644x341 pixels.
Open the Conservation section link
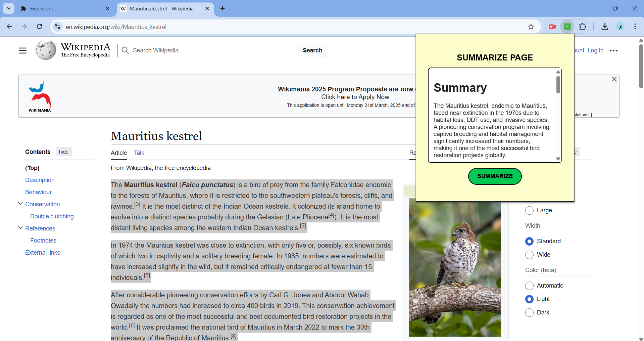43,204
